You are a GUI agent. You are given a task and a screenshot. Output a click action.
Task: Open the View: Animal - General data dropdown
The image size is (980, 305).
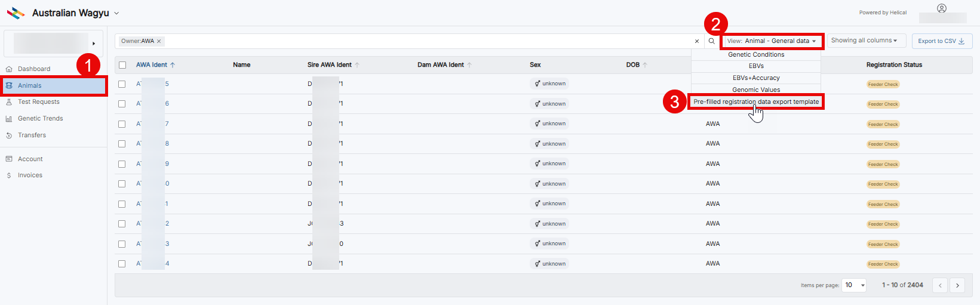[772, 41]
